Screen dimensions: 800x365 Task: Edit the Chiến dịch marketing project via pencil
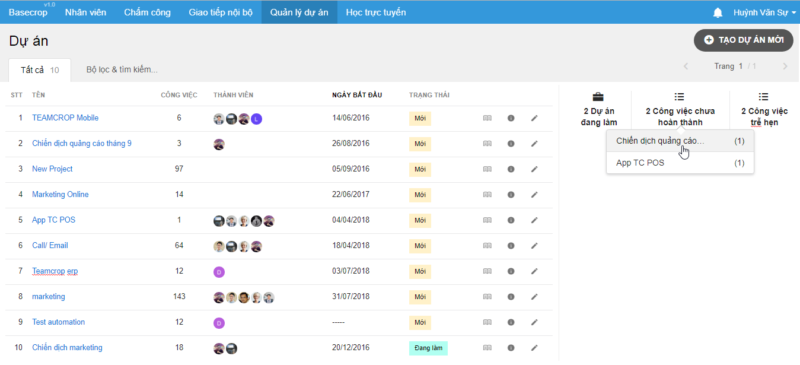tap(534, 348)
